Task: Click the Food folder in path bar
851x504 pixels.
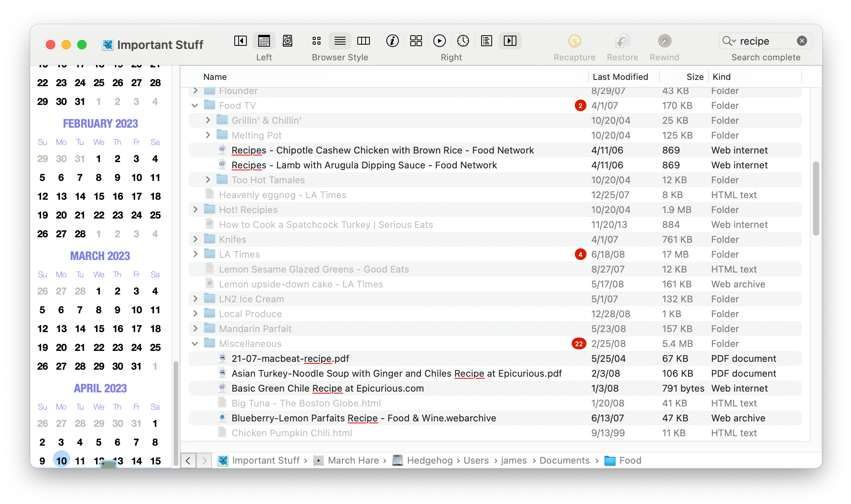Action: click(623, 461)
